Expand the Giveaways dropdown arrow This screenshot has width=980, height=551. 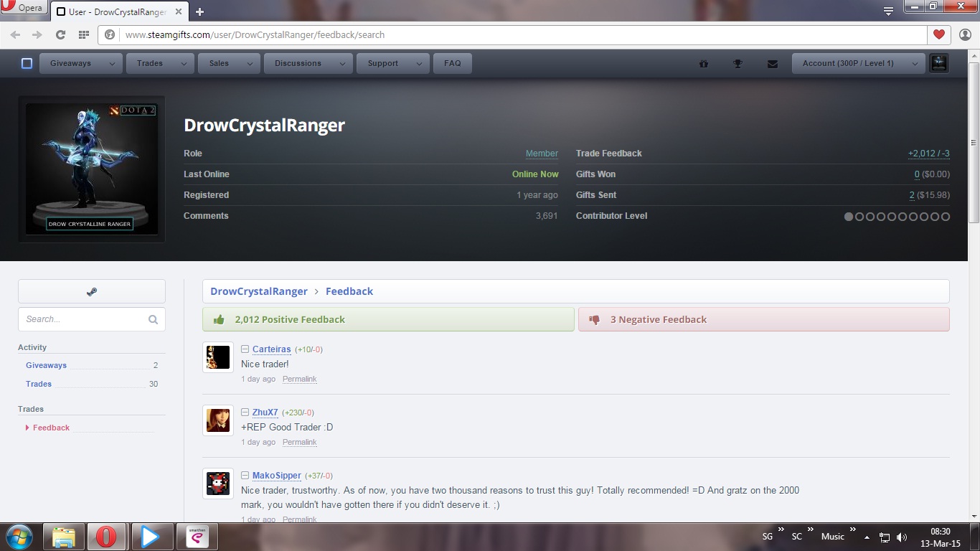[112, 63]
